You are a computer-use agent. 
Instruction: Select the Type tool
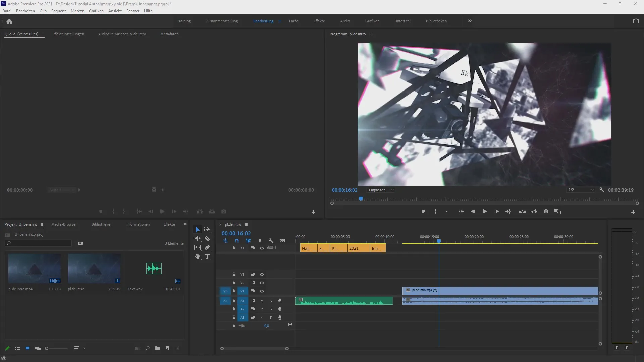(207, 257)
